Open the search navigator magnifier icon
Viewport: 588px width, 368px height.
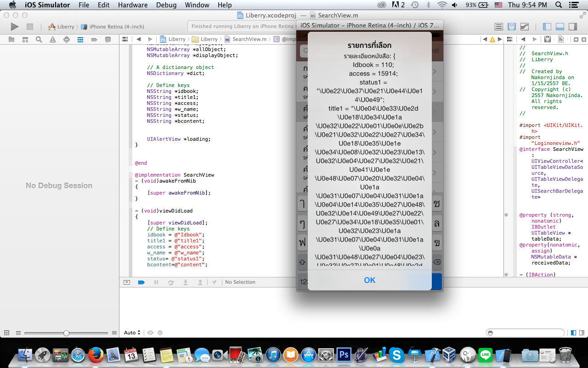tap(39, 40)
